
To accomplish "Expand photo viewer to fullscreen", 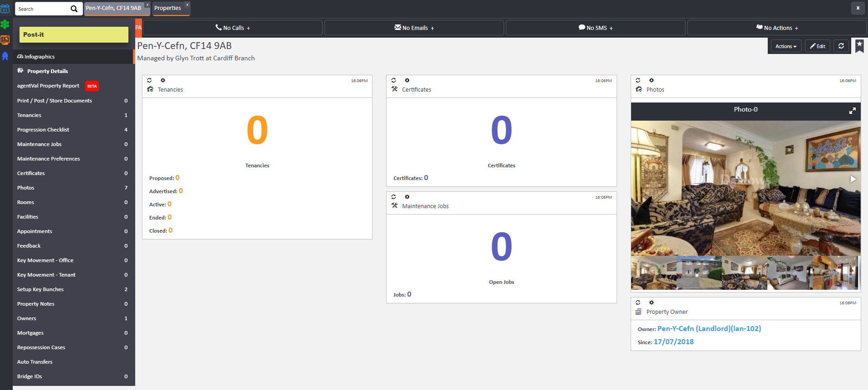I will click(852, 110).
